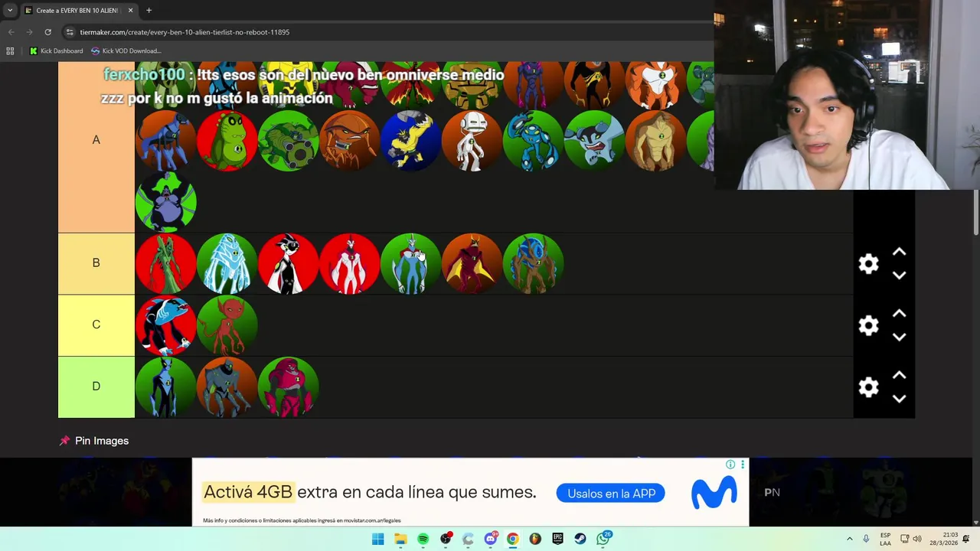Move tier C row up with arrow
The width and height of the screenshot is (980, 551).
[x=900, y=314]
